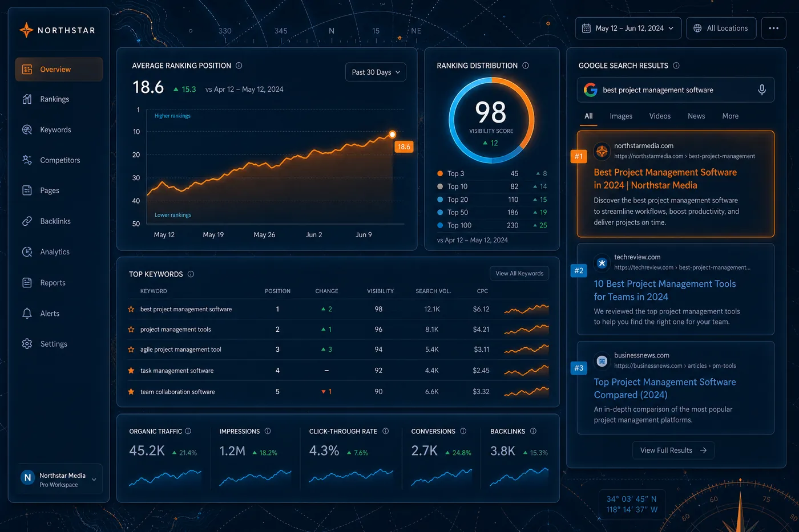Switch to the Videos results tab

(660, 116)
